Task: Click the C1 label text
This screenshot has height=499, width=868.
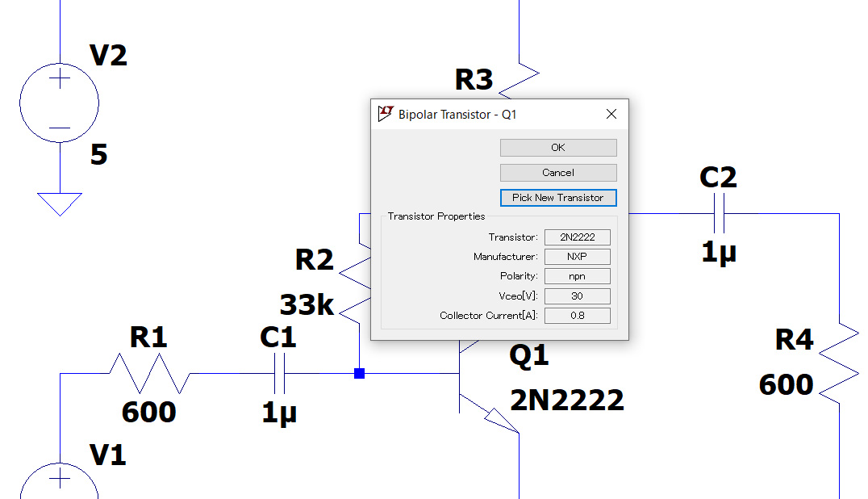Action: click(278, 338)
